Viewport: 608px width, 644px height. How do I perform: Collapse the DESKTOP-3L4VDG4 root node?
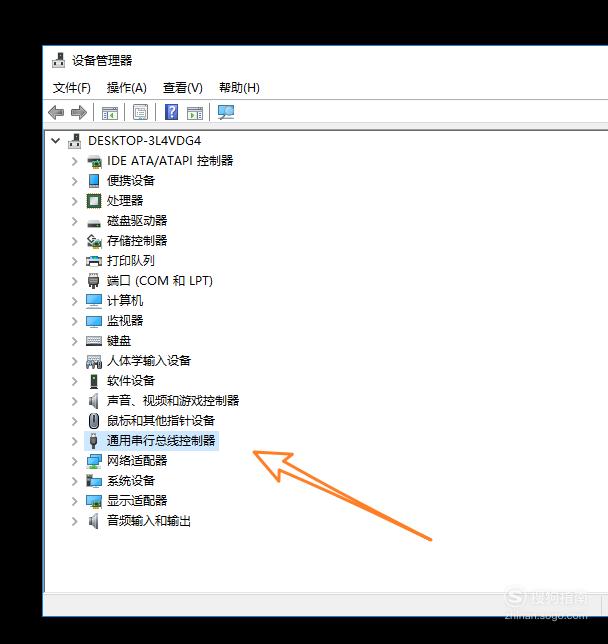[x=55, y=141]
